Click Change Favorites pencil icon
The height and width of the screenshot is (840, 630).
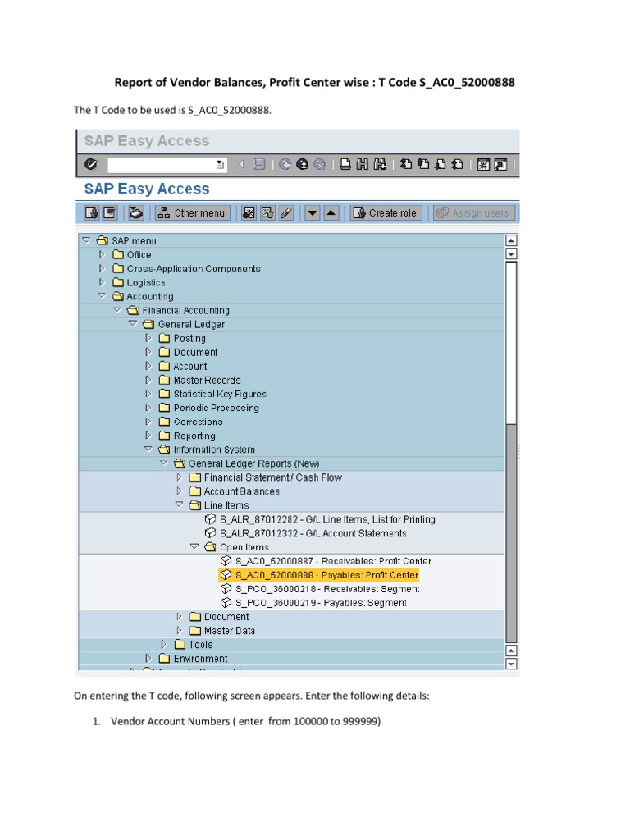[286, 213]
